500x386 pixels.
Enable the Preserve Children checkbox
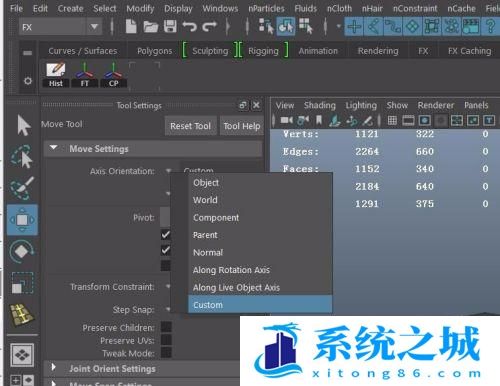click(166, 327)
